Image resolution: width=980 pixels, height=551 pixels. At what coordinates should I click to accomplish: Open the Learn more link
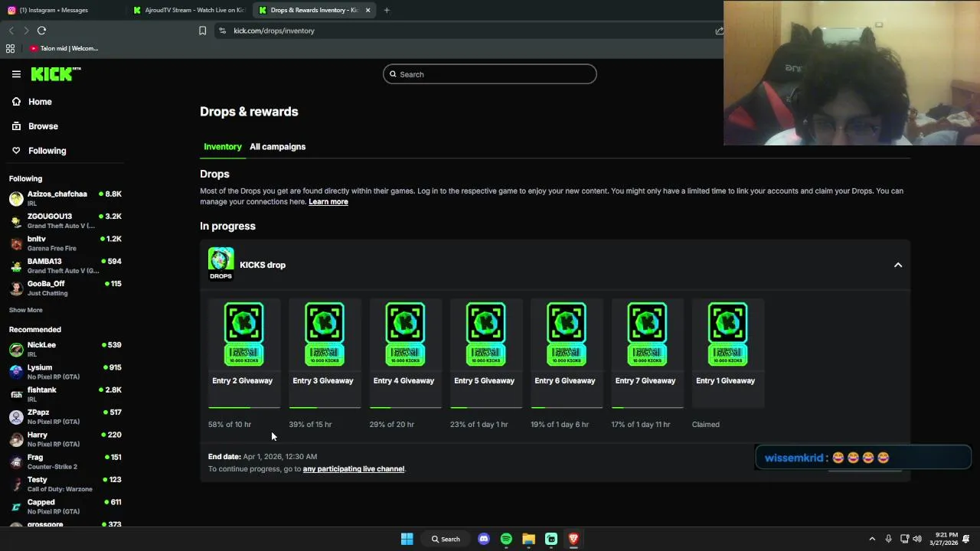328,202
